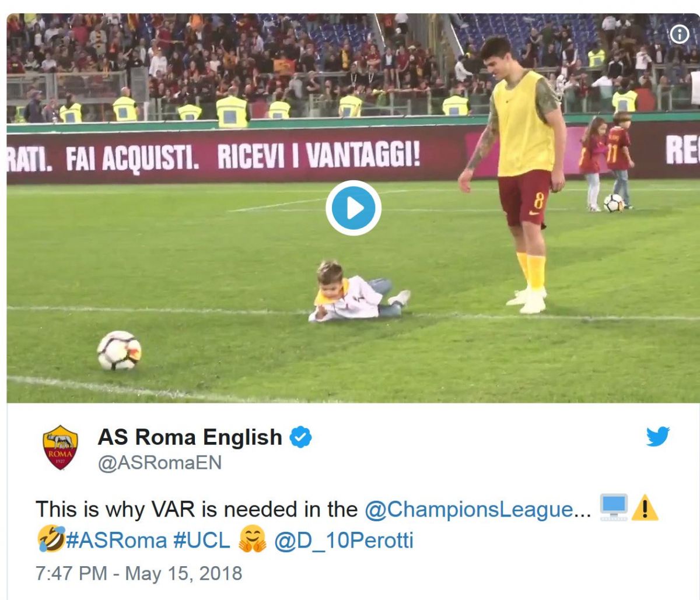Click the computer monitor emoji
Image resolution: width=700 pixels, height=600 pixels.
point(614,508)
